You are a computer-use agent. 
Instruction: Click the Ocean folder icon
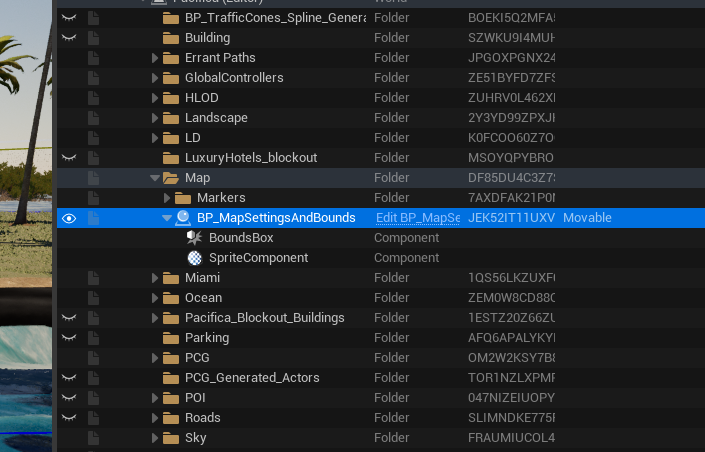tap(171, 298)
